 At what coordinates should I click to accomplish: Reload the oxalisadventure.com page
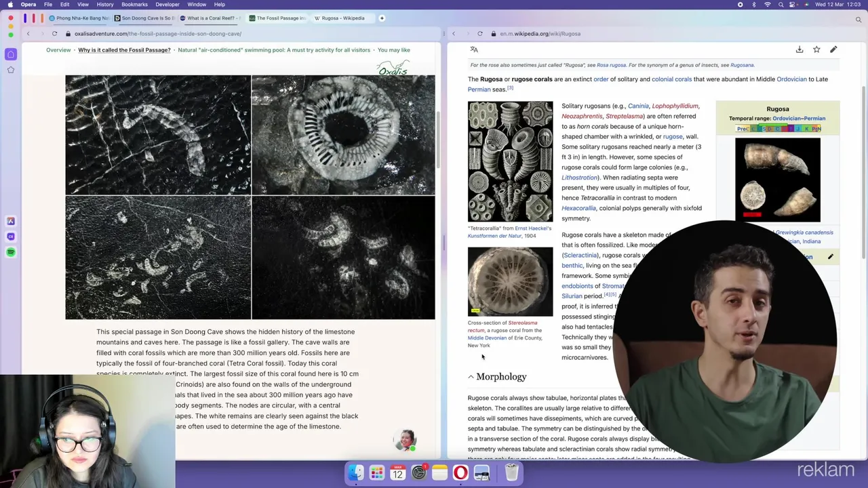[54, 33]
